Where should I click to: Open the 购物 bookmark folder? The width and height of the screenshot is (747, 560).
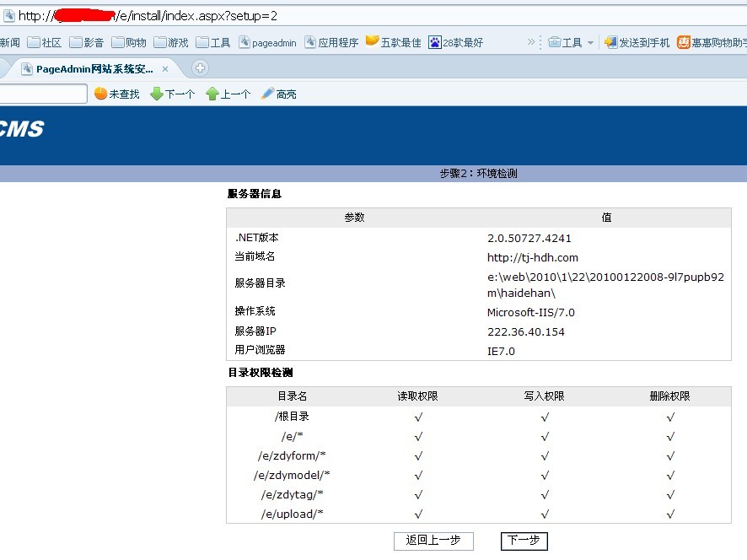pos(129,42)
